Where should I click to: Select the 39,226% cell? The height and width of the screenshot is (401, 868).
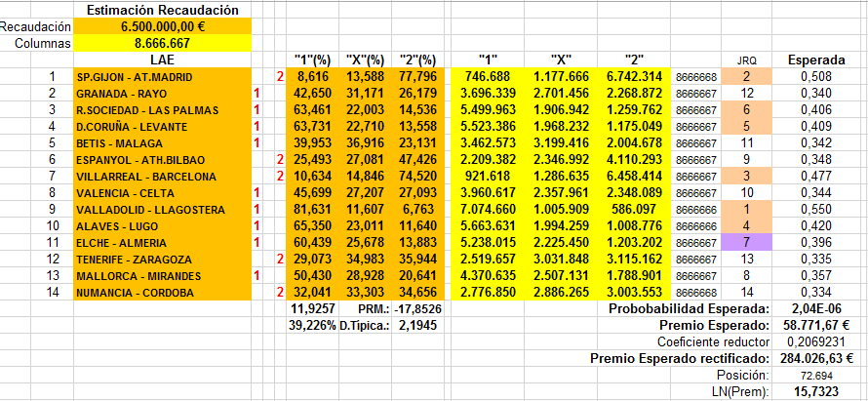coord(312,326)
